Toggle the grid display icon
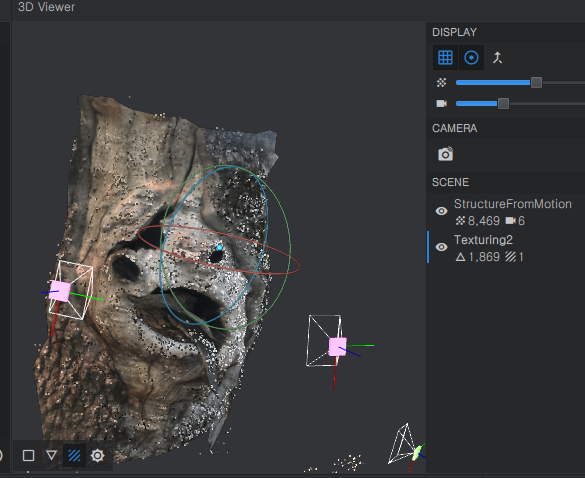This screenshot has width=585, height=478. [x=445, y=57]
